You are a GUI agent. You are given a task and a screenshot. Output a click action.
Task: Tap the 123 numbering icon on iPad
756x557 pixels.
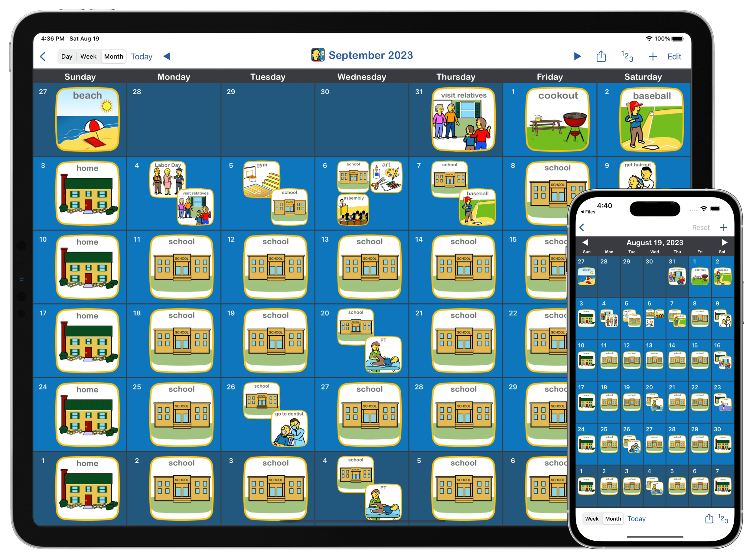point(627,56)
